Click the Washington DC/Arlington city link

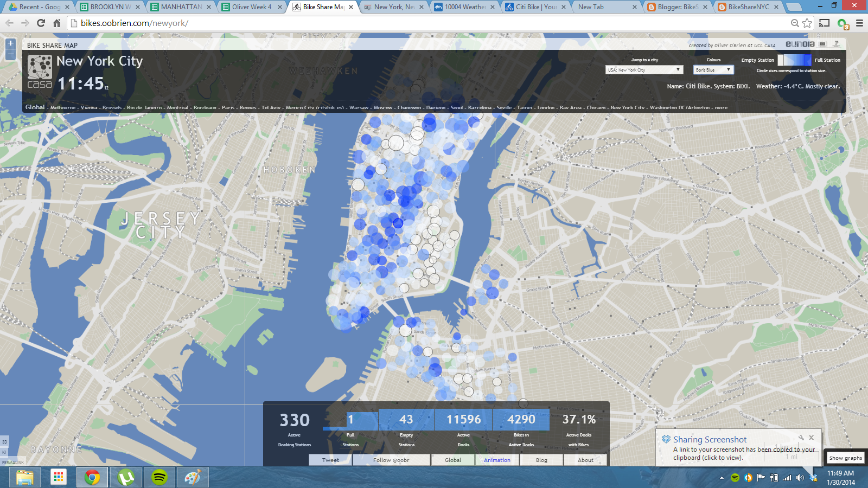coord(679,108)
